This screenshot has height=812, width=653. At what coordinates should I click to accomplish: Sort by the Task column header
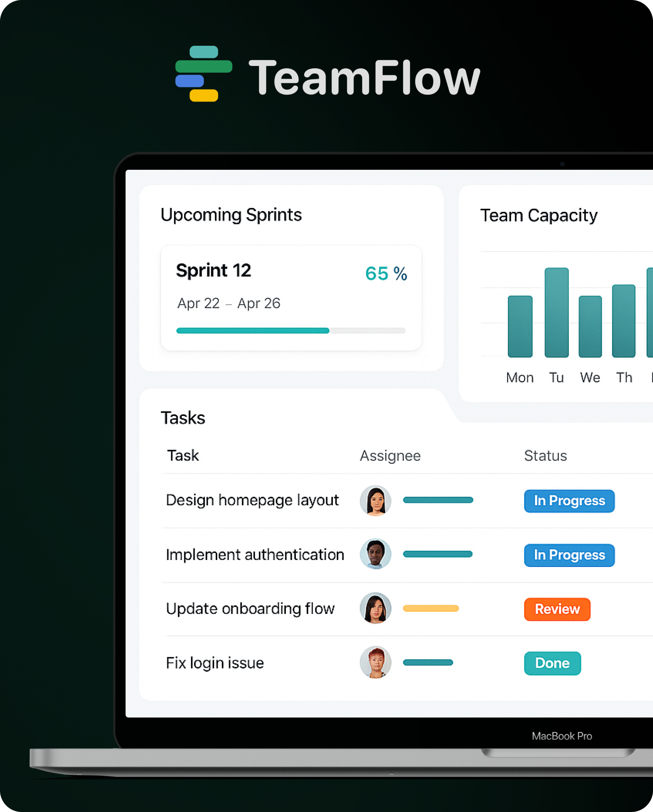pyautogui.click(x=183, y=456)
